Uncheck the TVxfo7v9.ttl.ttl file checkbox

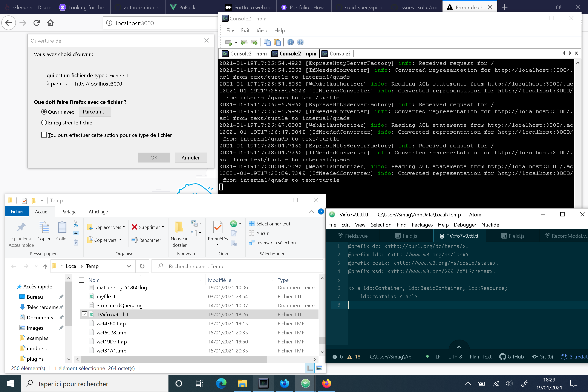(x=84, y=314)
